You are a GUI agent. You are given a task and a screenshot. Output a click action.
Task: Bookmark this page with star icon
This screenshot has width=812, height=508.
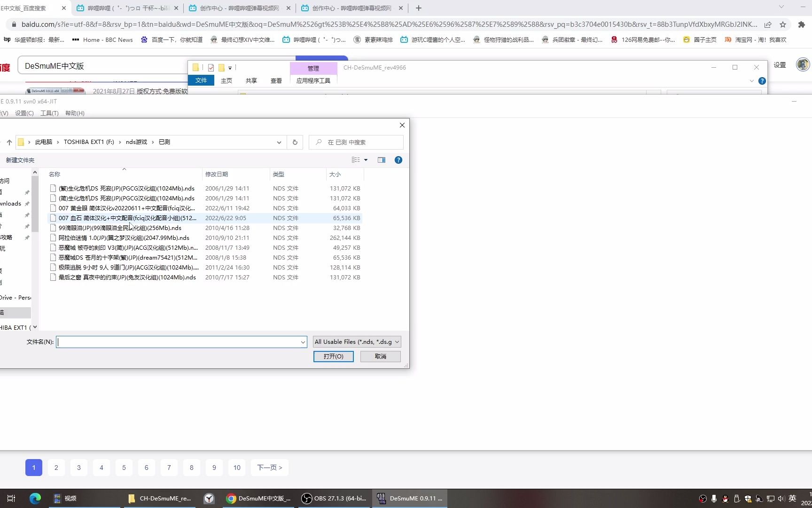(783, 24)
